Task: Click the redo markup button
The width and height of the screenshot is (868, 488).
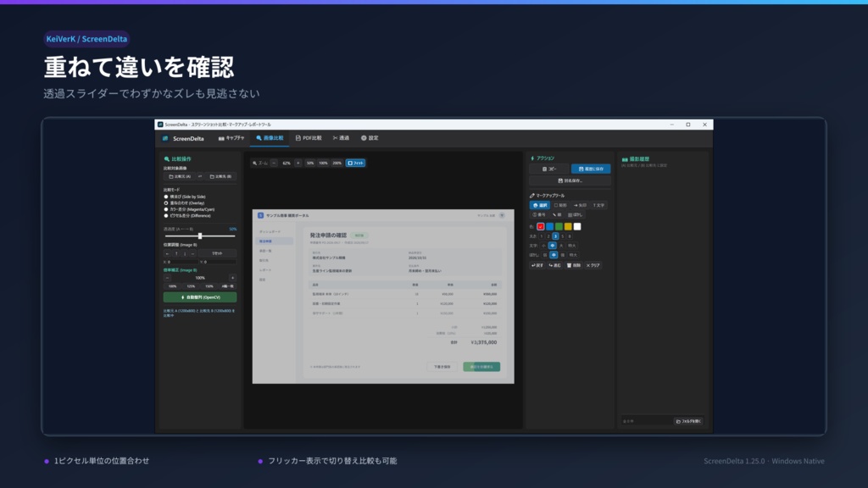Action: click(x=554, y=265)
